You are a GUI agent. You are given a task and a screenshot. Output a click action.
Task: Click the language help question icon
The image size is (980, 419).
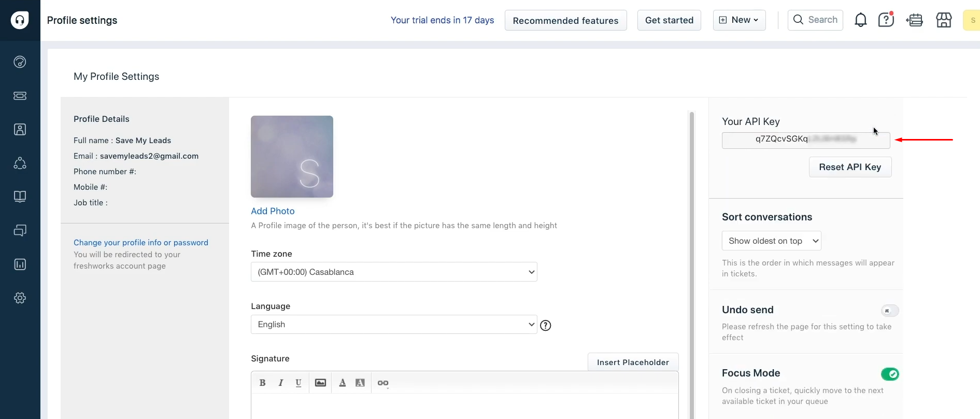(546, 326)
